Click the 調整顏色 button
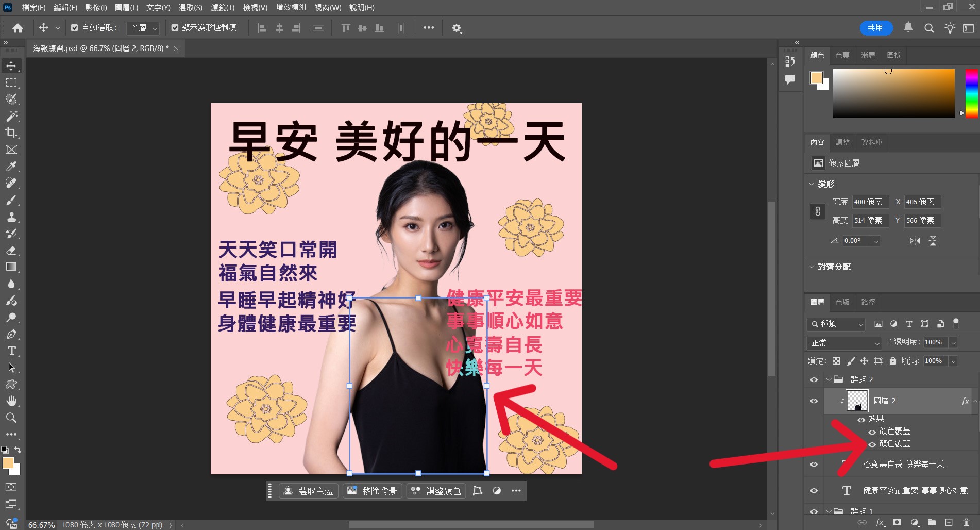980x530 pixels. coord(436,491)
